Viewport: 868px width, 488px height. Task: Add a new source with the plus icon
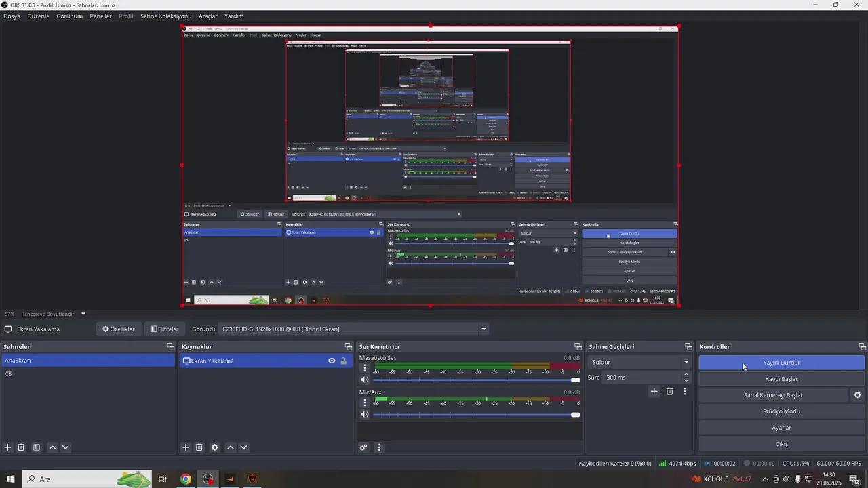coord(185,447)
